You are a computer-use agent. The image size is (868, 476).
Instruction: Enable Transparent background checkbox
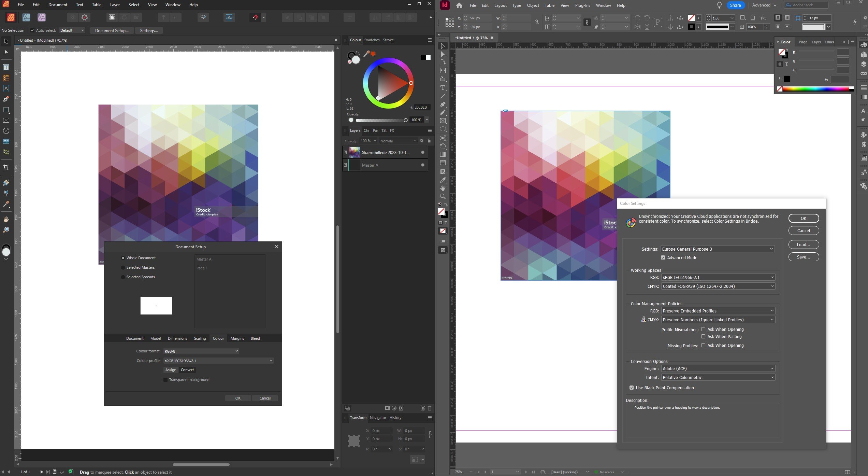coord(165,380)
